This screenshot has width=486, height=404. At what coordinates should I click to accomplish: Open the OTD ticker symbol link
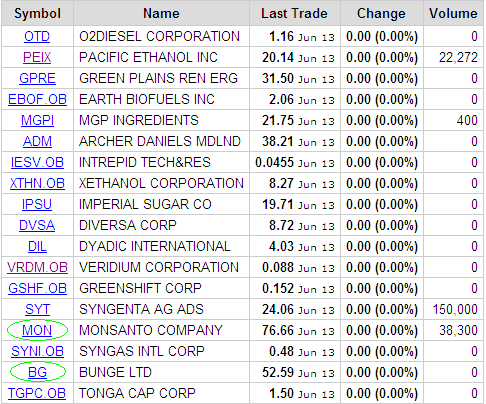[37, 36]
